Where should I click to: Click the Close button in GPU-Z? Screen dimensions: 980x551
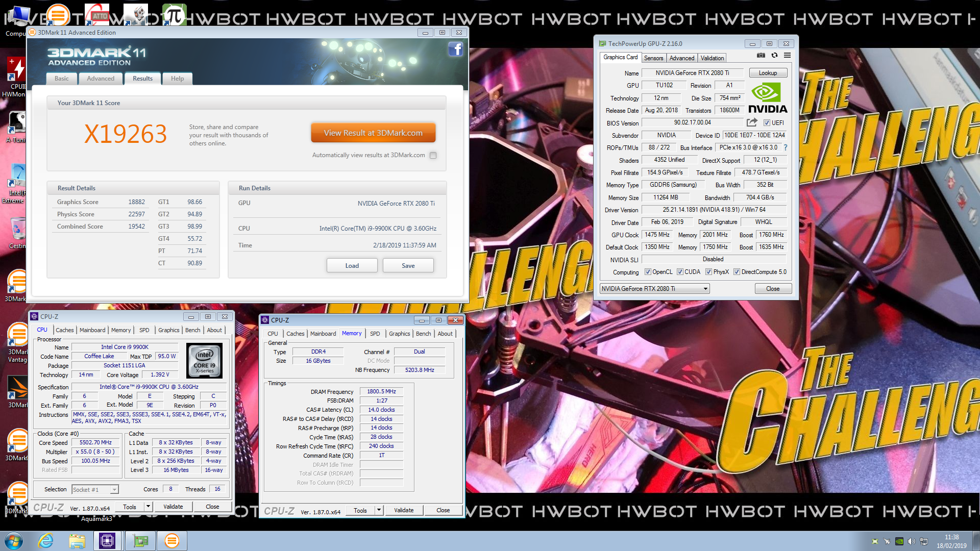click(x=773, y=289)
